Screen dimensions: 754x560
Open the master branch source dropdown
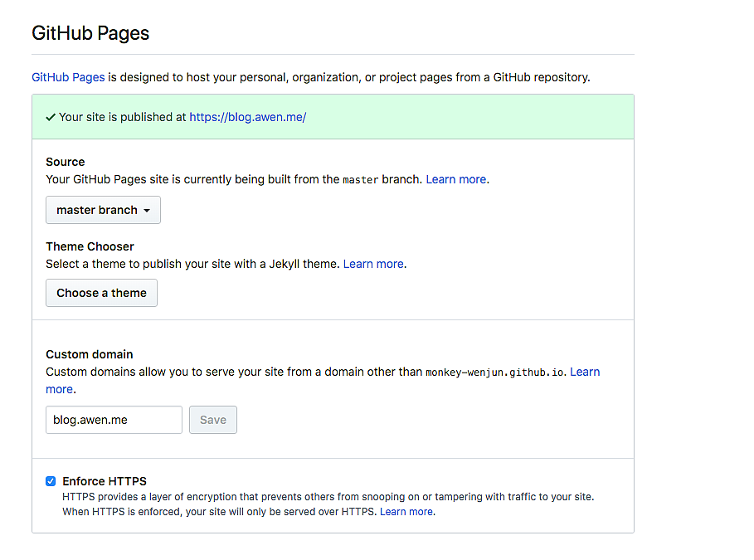(x=103, y=211)
